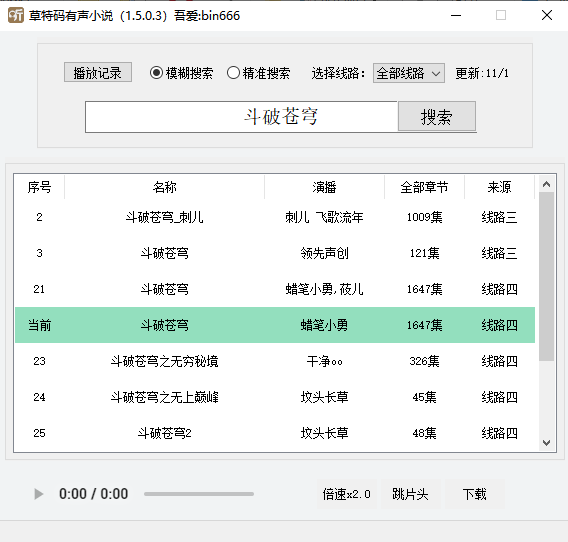The width and height of the screenshot is (568, 542).
Task: Click the 下载 download button
Action: click(x=475, y=494)
